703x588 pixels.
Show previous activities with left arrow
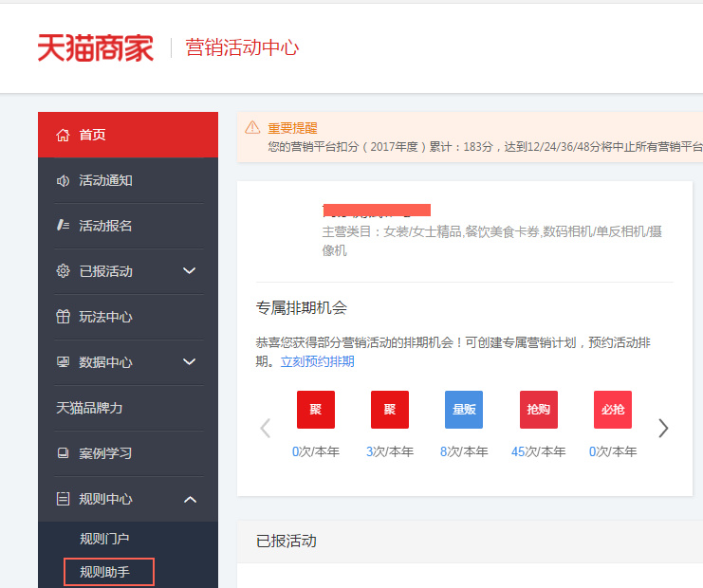pos(266,428)
